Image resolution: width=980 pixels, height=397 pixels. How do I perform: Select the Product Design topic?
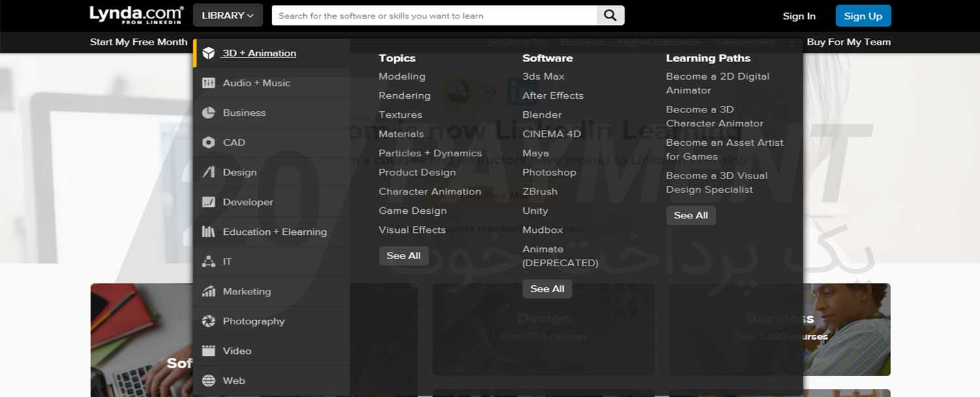coord(417,173)
